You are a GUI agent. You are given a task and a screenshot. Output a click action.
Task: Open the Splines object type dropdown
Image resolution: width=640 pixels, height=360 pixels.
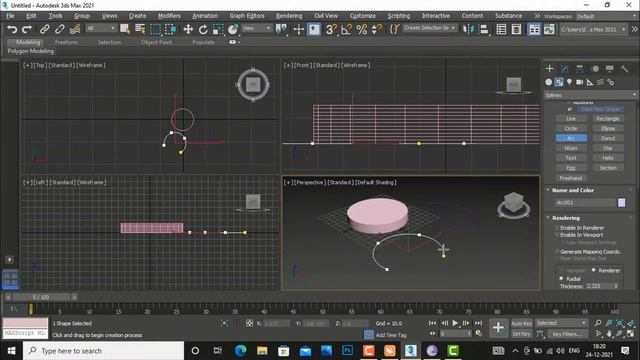point(591,95)
